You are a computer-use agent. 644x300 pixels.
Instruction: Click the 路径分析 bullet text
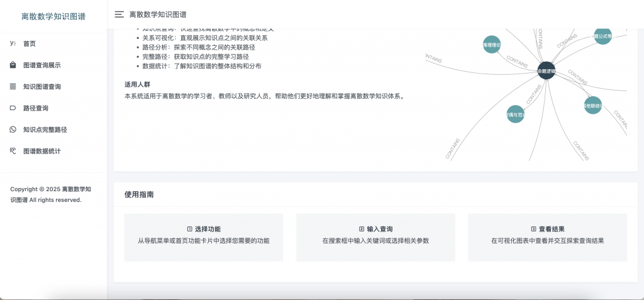[x=198, y=47]
